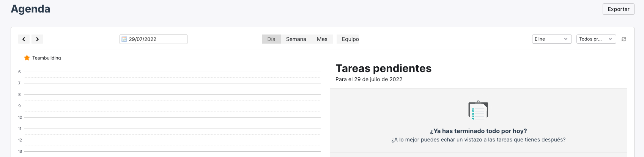The image size is (644, 157).
Task: Click the Teambuilding star icon
Action: tap(27, 58)
